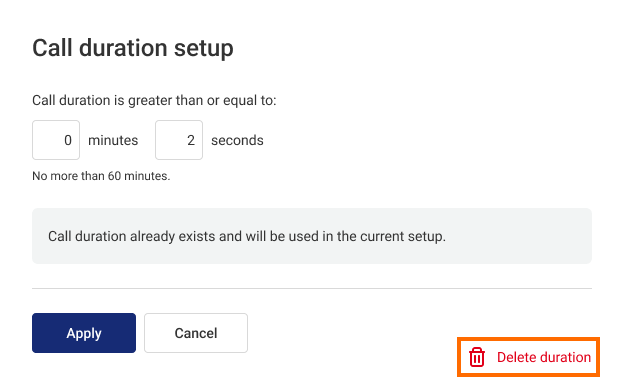Click the "Call duration already exists" notice text
This screenshot has width=624, height=385.
tap(247, 236)
